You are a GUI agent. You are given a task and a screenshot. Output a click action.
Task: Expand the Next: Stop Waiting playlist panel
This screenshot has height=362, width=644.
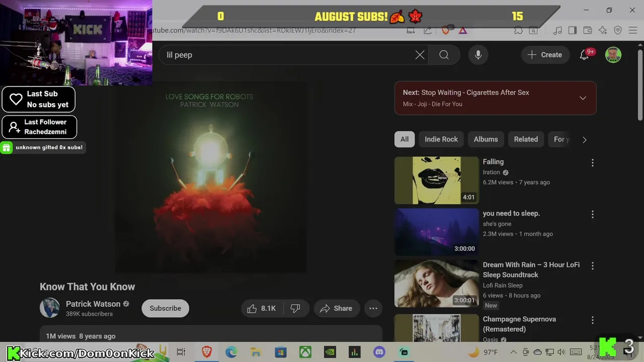(583, 98)
